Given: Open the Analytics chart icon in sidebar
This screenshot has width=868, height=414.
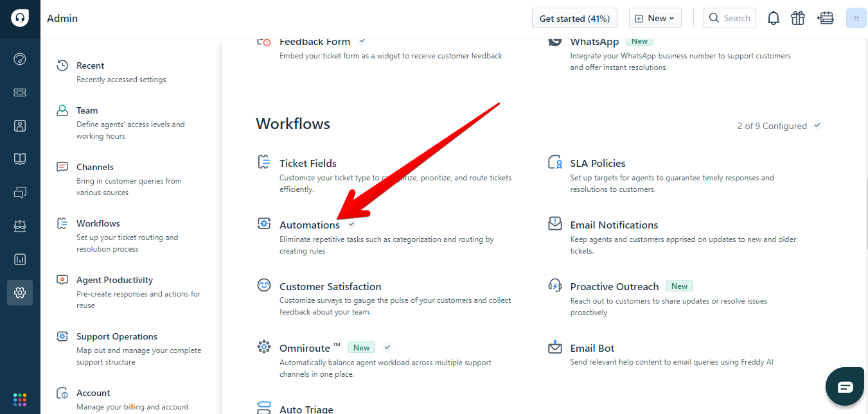Looking at the screenshot, I should tap(20, 259).
